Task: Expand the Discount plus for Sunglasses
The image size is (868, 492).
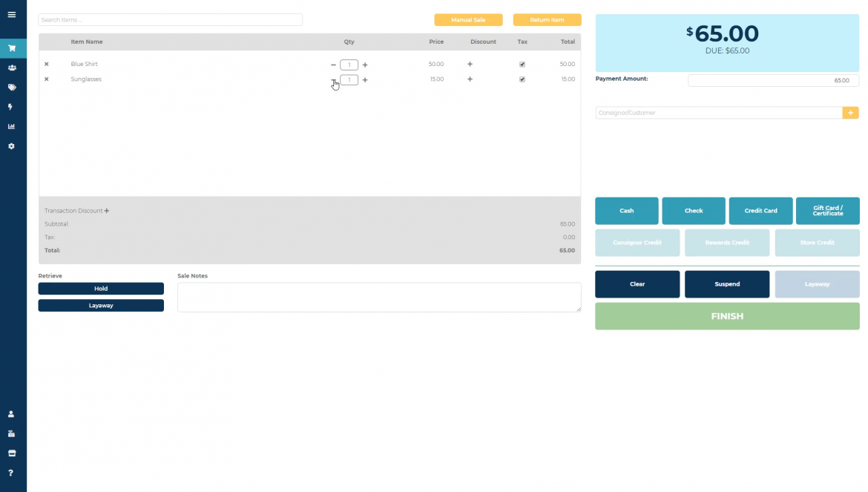Action: 470,79
